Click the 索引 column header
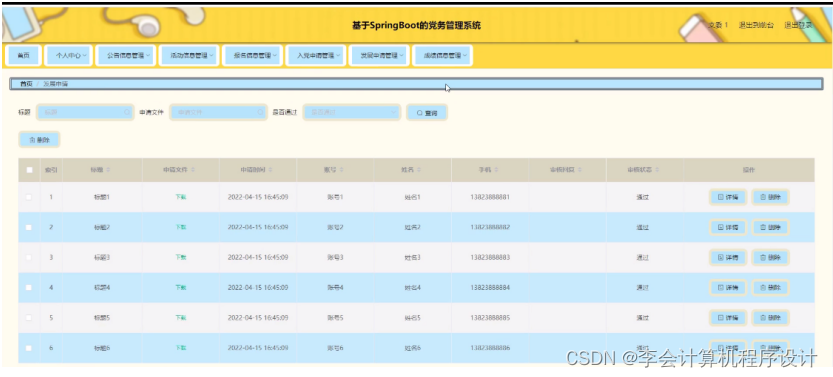833x377 pixels. (51, 170)
